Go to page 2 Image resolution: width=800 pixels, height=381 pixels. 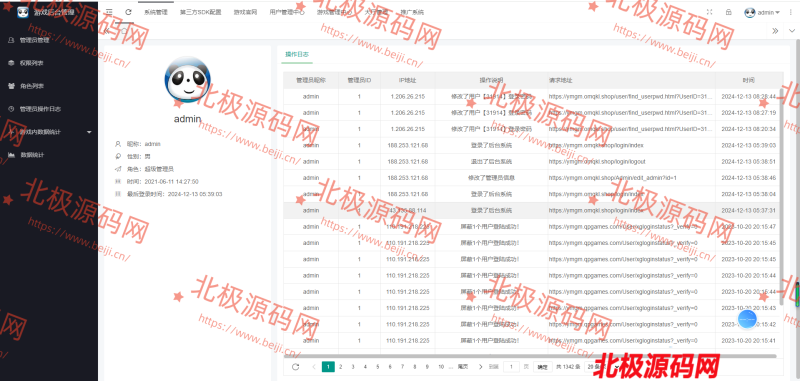coord(340,366)
